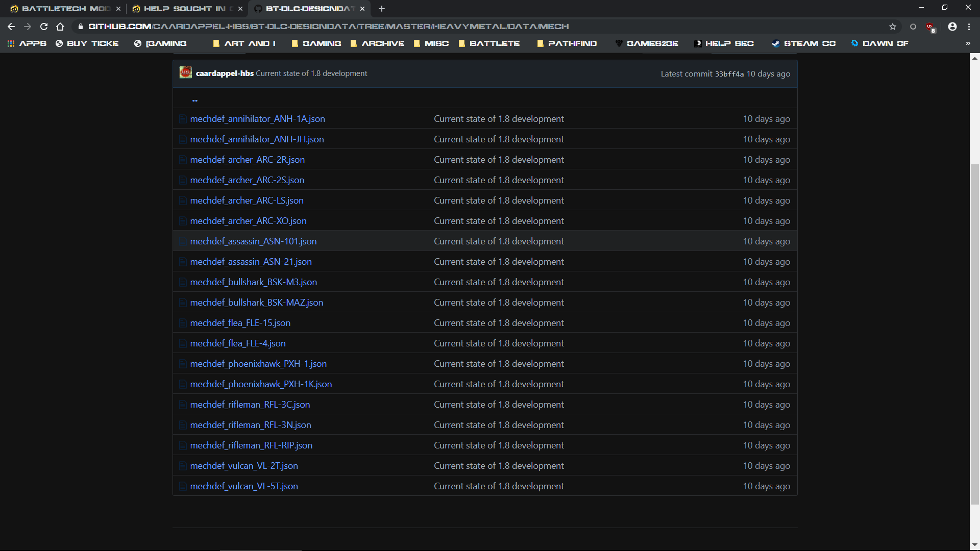Screen dimensions: 980x551
Task: Select the BT-DLC-DesignData tab
Action: tap(309, 9)
